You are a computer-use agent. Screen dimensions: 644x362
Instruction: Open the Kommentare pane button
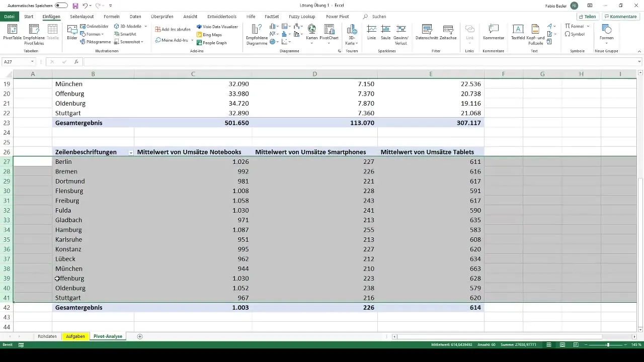pyautogui.click(x=621, y=17)
